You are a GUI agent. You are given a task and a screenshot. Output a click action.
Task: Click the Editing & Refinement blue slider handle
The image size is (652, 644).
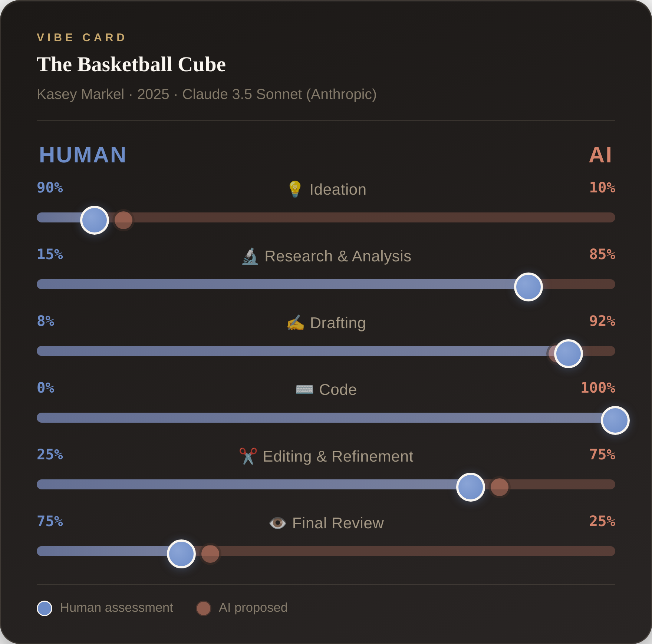click(471, 487)
